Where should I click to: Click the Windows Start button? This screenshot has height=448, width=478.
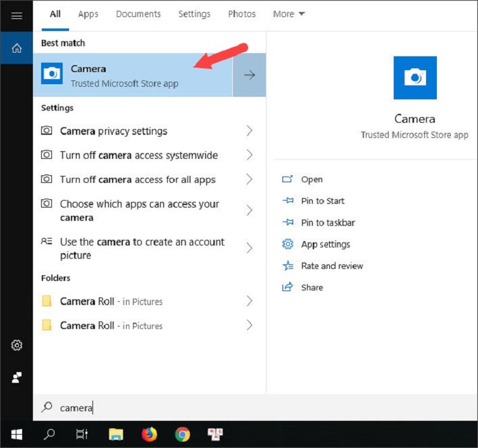[x=16, y=434]
